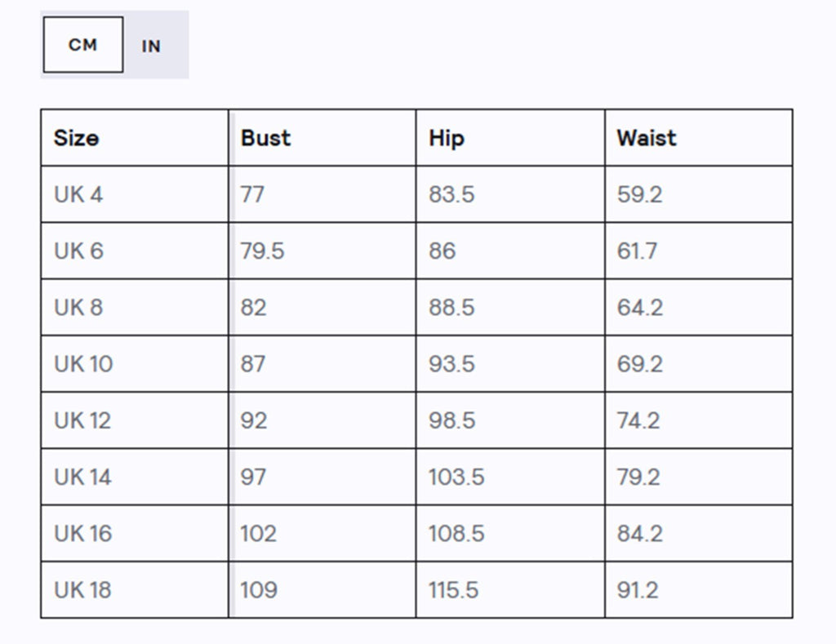836x644 pixels.
Task: Click bust value 102 for UK 16
Action: 258,533
